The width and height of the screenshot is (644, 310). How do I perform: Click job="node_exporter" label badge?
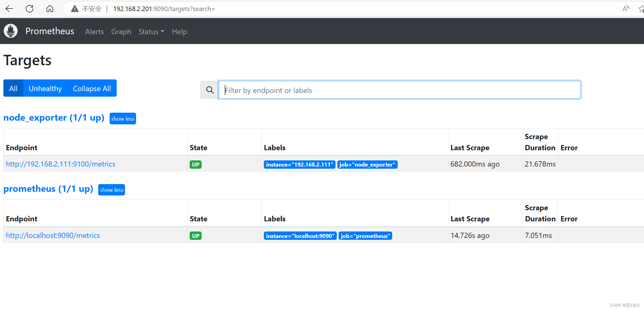[x=367, y=165]
